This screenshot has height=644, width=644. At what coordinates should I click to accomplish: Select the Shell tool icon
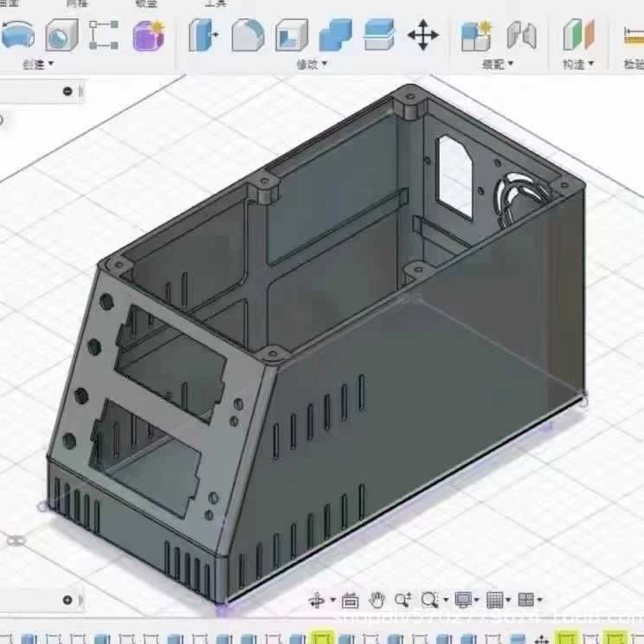292,35
